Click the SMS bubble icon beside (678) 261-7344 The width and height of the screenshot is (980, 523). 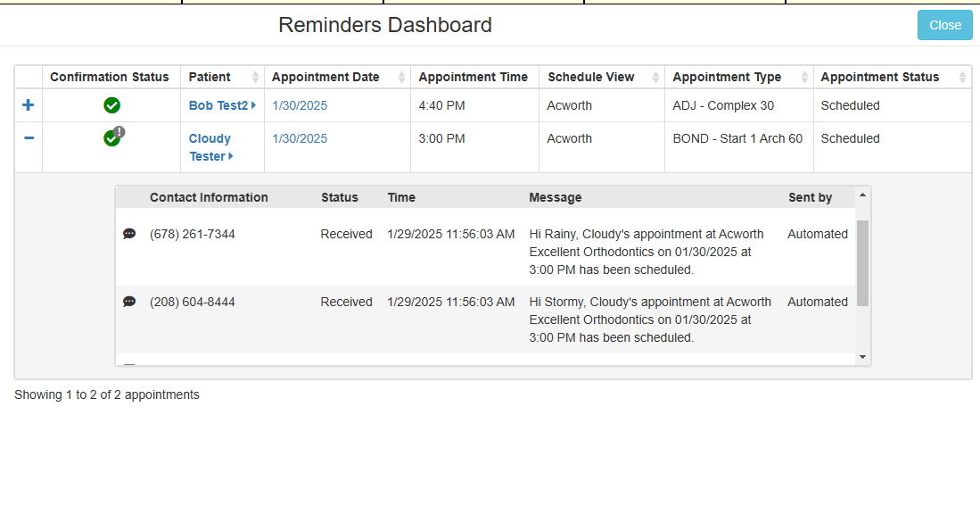[x=129, y=233]
